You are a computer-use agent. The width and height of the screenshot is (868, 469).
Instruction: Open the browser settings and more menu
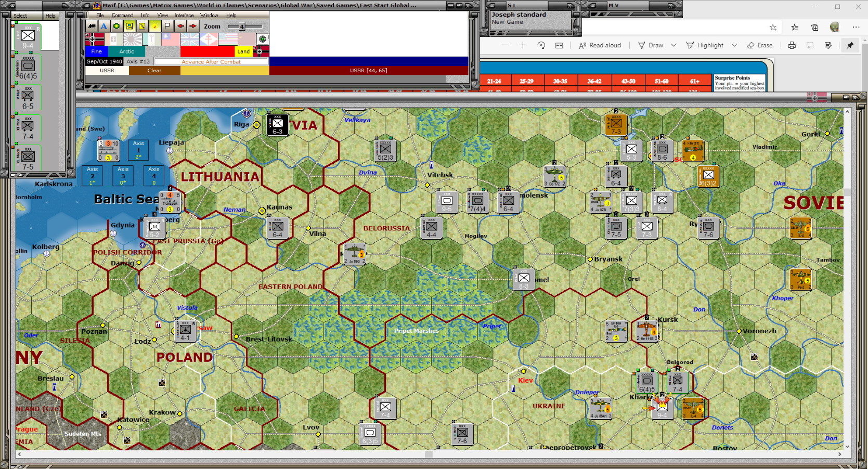coord(856,27)
